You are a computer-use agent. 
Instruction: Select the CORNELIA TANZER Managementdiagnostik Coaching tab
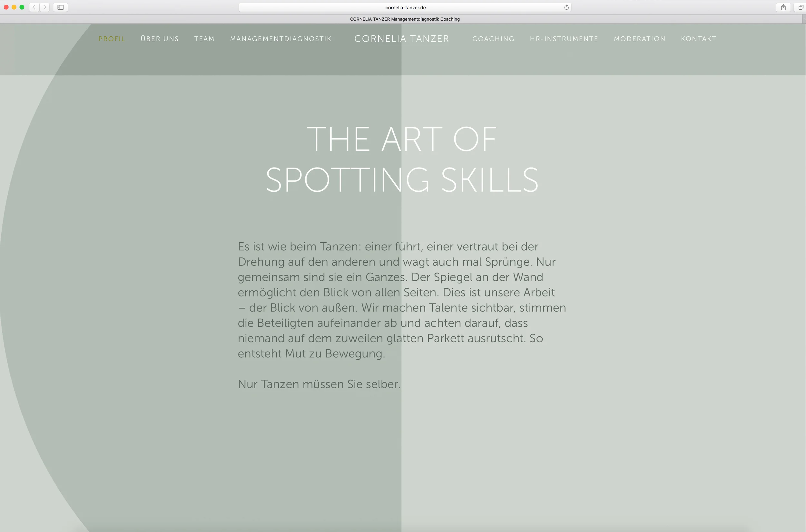point(405,19)
